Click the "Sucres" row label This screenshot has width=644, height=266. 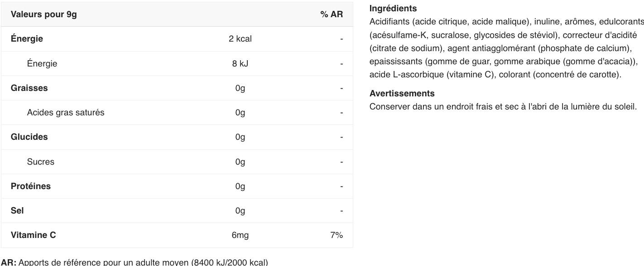40,162
